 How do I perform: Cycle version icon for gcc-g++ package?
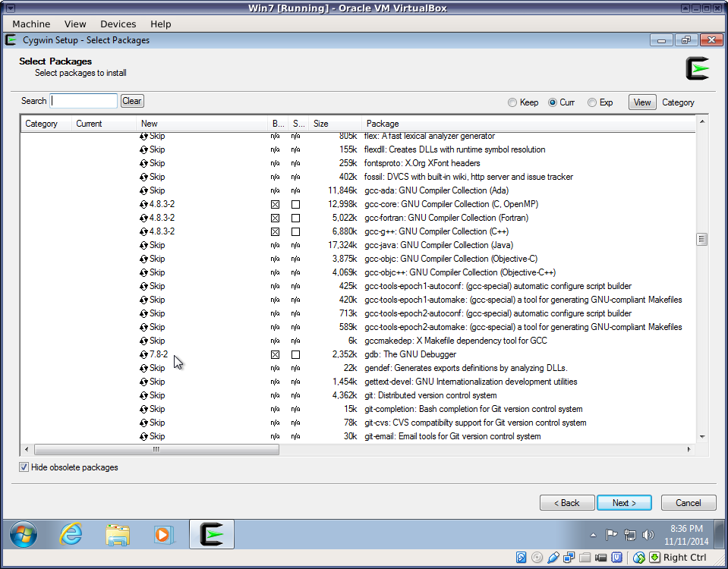144,231
